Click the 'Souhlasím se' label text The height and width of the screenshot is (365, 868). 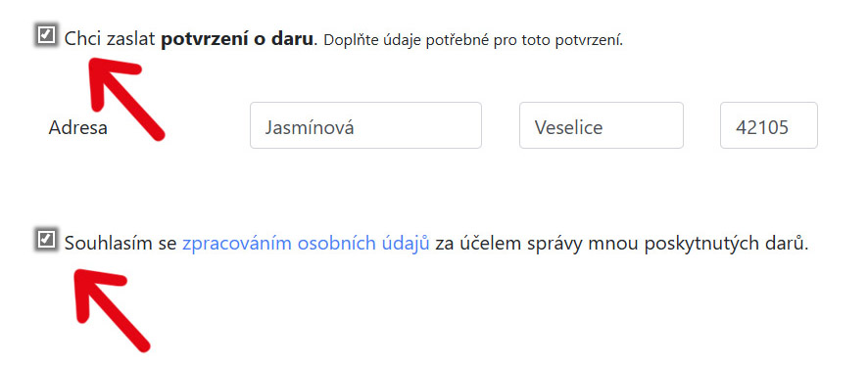(121, 244)
